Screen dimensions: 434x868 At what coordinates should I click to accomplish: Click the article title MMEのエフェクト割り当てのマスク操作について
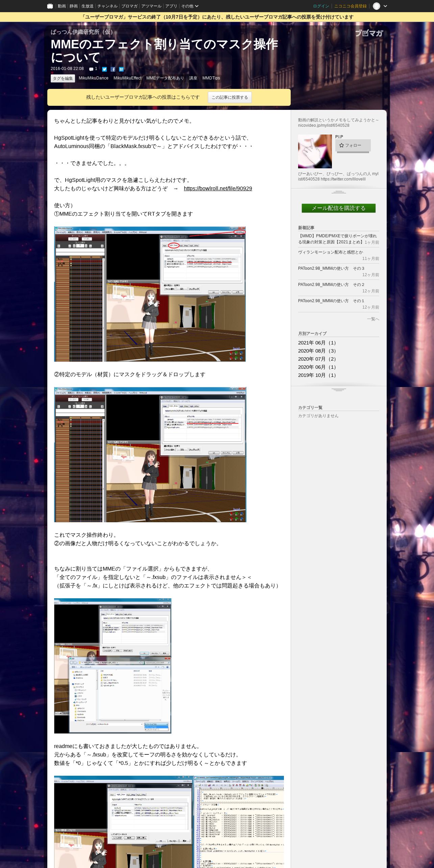(164, 51)
